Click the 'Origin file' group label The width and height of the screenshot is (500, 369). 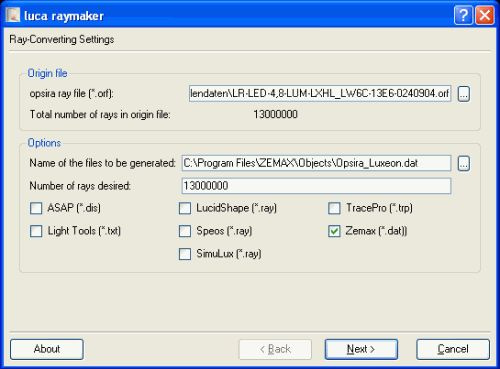47,73
